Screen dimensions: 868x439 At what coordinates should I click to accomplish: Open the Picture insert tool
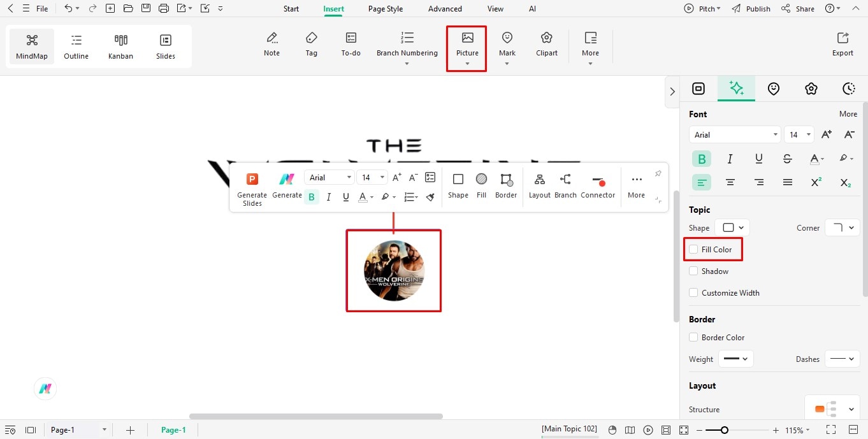(x=467, y=48)
